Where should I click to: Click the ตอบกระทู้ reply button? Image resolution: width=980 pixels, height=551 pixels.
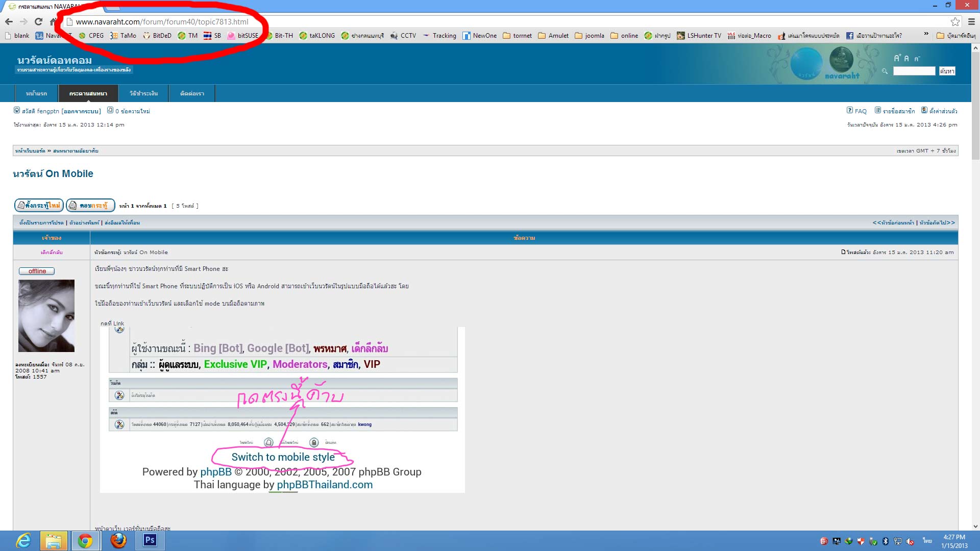90,205
